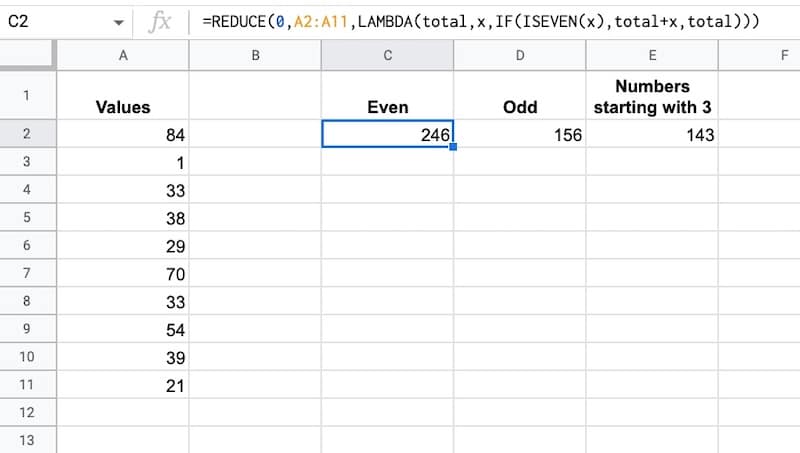
Task: Select row 1 header
Action: point(27,95)
